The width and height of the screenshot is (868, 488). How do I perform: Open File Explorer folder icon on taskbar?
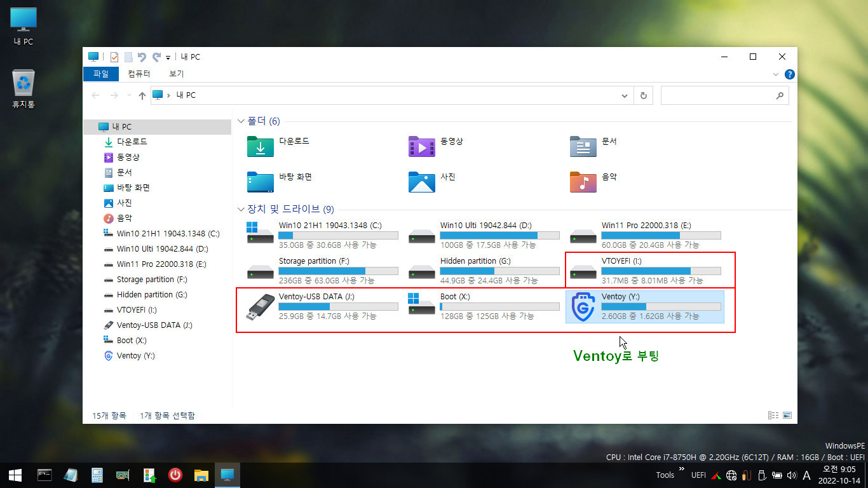pos(201,475)
